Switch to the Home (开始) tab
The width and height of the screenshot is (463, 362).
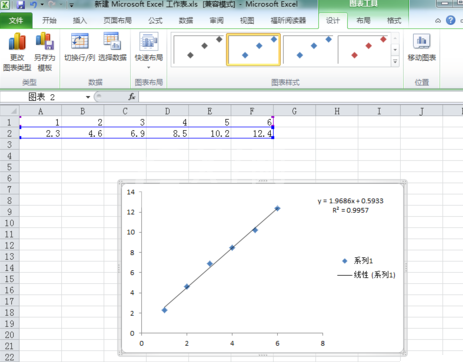[x=49, y=21]
